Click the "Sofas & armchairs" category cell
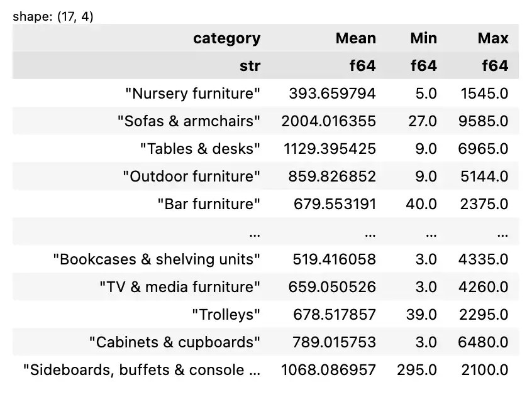The image size is (532, 402). tap(189, 121)
